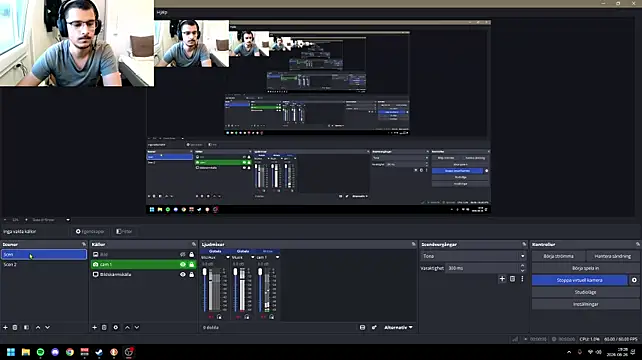Select Scen 2 in the scene list

coord(44,265)
